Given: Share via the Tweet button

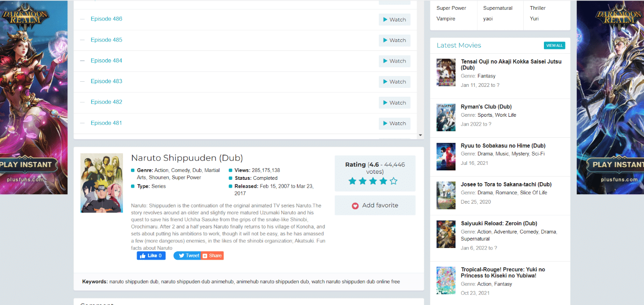Looking at the screenshot, I should [x=187, y=255].
